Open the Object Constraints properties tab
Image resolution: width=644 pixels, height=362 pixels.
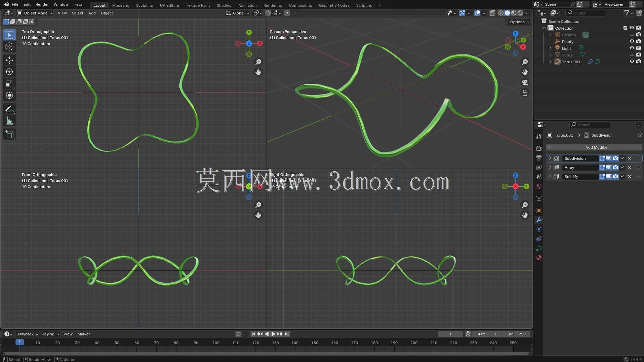click(539, 239)
